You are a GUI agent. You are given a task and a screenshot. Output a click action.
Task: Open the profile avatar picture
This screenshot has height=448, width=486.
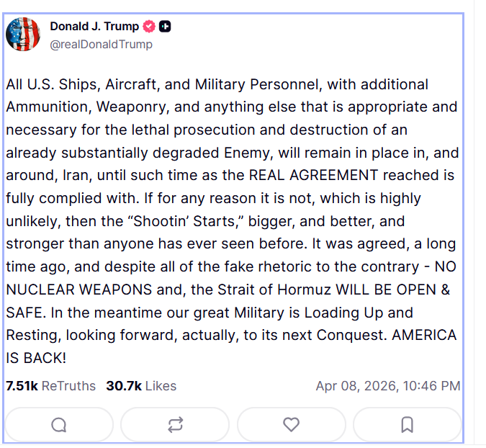coord(23,34)
